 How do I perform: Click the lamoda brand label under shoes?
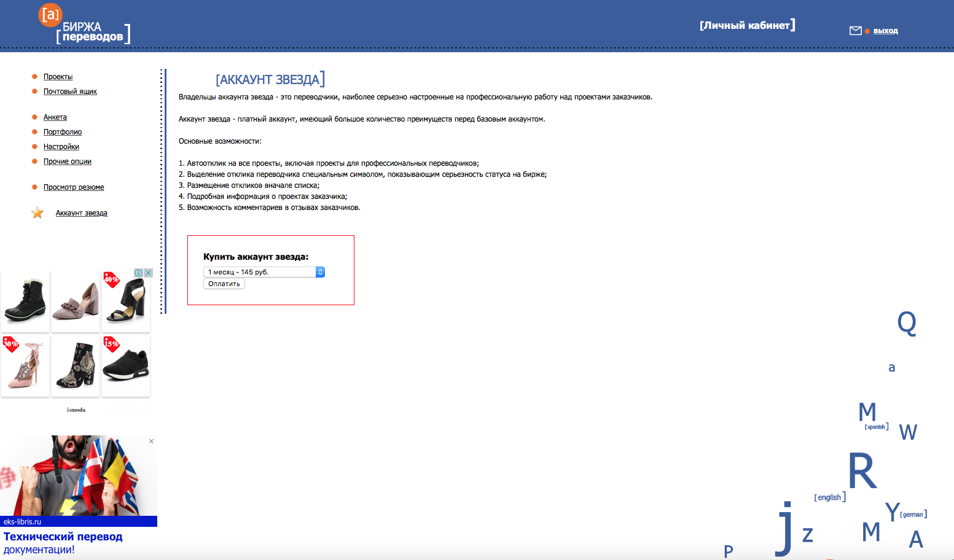tap(76, 410)
